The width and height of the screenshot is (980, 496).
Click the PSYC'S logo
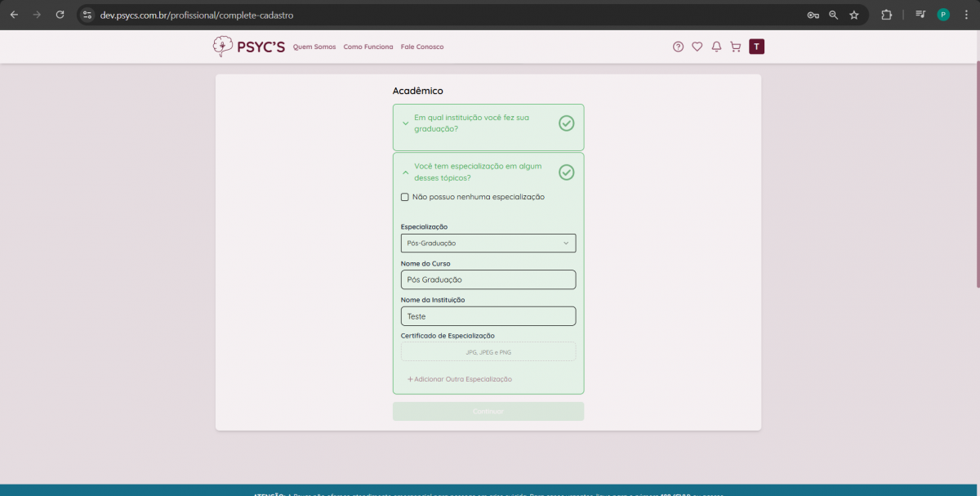point(248,47)
